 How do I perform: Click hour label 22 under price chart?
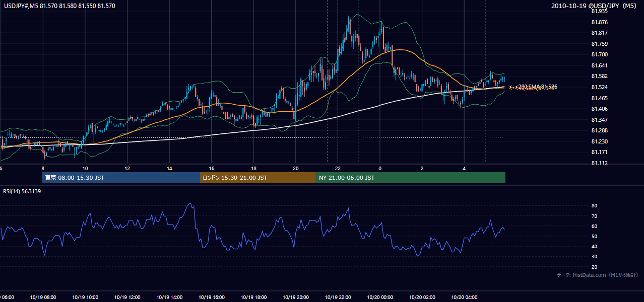click(338, 169)
